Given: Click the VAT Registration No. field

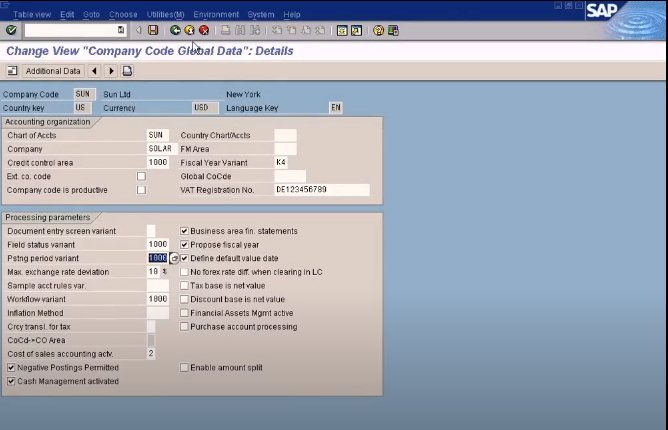Looking at the screenshot, I should click(x=322, y=190).
